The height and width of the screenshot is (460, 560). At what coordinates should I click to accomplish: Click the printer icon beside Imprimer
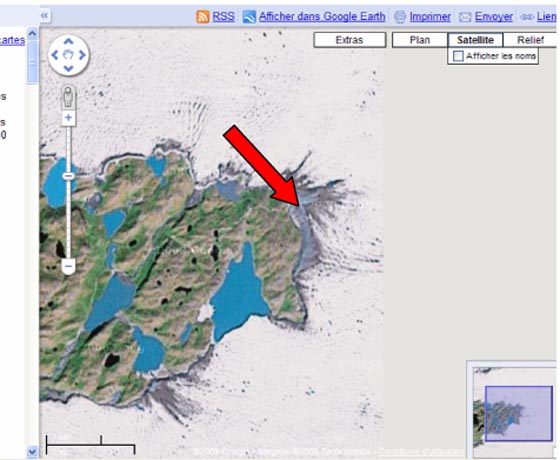[x=400, y=17]
